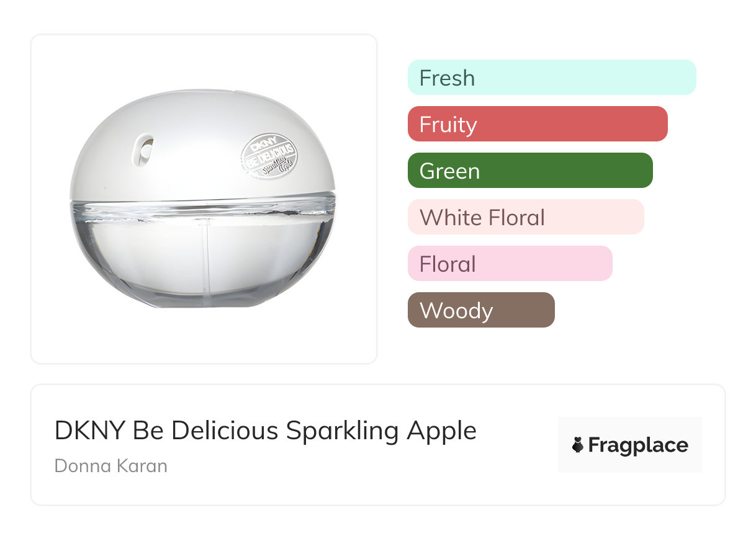
Task: Click the "Fruity" text label
Action: 448,124
